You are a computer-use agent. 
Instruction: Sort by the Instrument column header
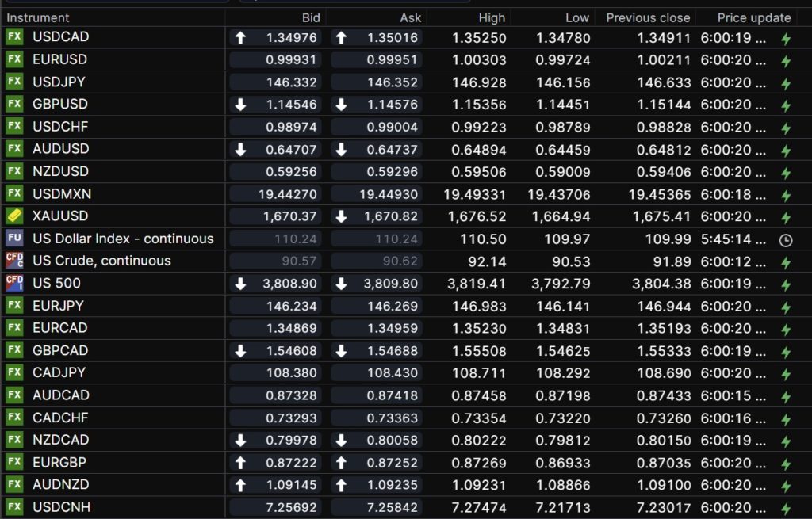tap(38, 17)
